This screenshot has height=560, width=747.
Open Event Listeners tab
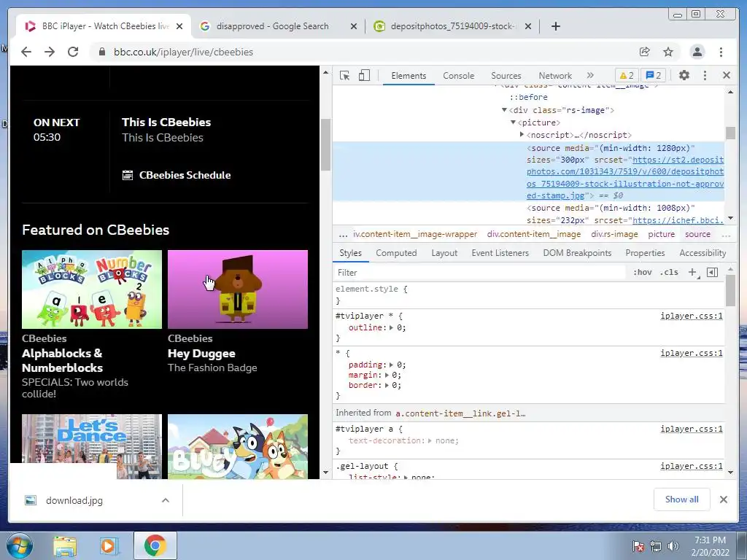click(500, 253)
